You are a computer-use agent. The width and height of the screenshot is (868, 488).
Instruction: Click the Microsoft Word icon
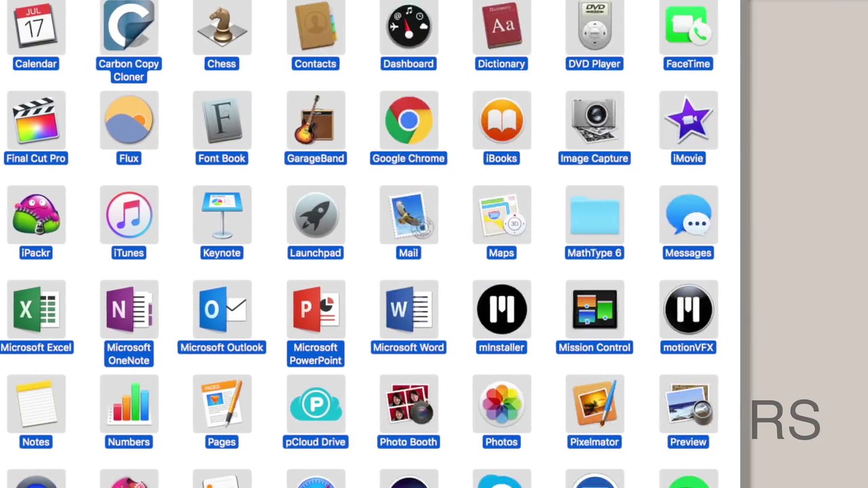[x=408, y=309]
